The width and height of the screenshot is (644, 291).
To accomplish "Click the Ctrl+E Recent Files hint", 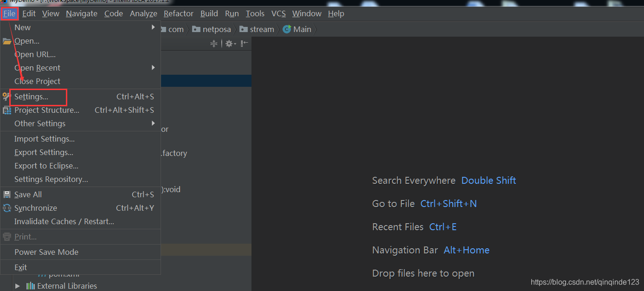I will pyautogui.click(x=443, y=227).
